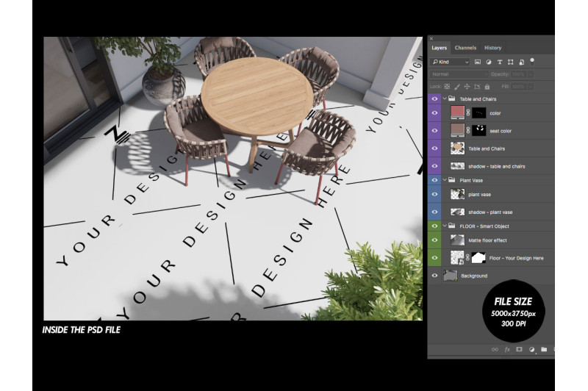Select the Background layer thumbnail
Image resolution: width=588 pixels, height=391 pixels.
point(451,276)
